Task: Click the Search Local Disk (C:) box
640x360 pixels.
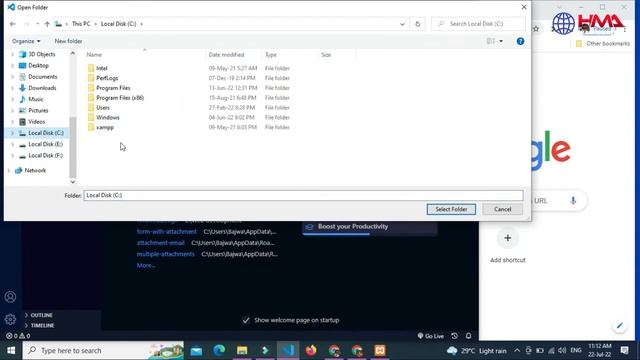Action: (478, 24)
